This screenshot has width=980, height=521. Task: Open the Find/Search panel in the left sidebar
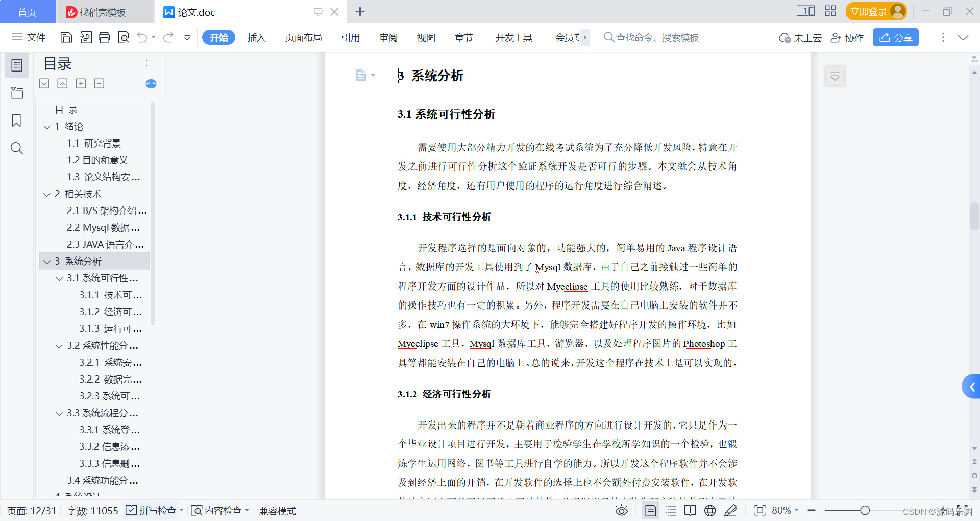pos(17,148)
